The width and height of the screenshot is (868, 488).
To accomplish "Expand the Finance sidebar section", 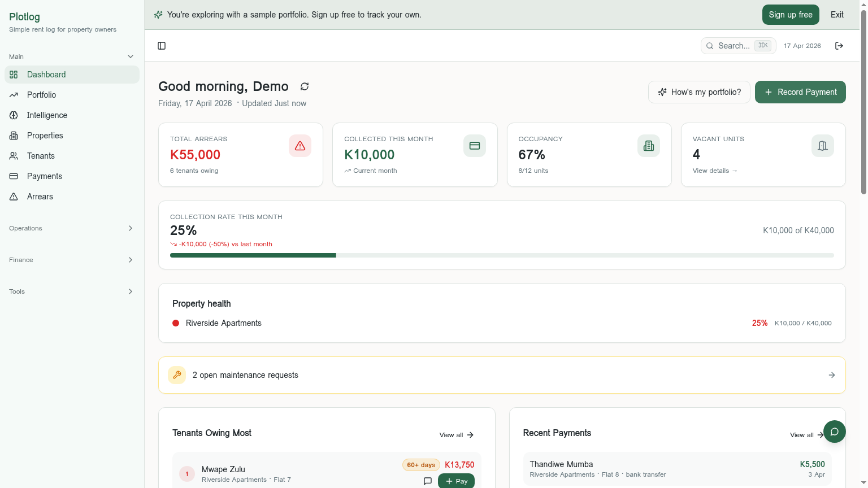I will 72,260.
